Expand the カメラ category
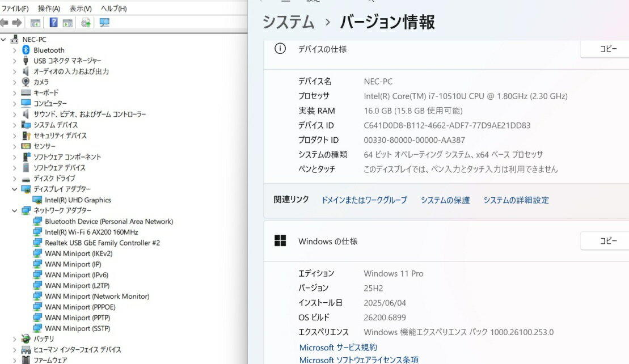Screen dimensions: 629x364 coord(15,82)
